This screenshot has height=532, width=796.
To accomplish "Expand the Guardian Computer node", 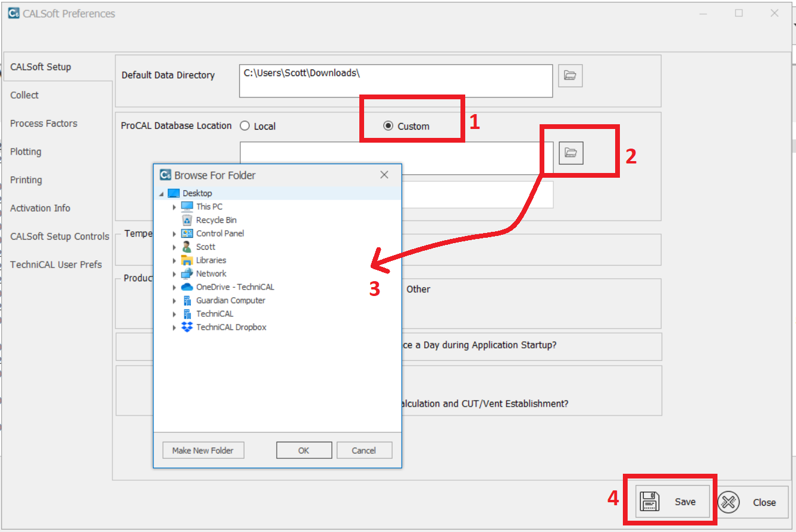I will (x=174, y=301).
